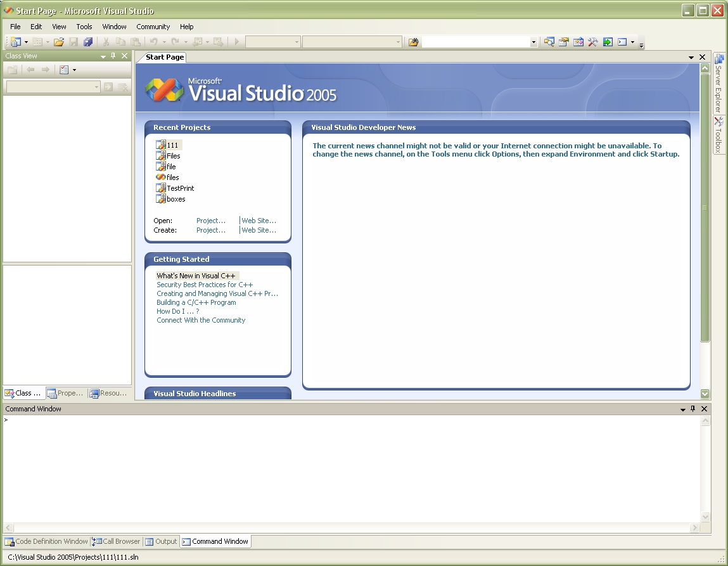Click Connect With the Community link

(201, 320)
